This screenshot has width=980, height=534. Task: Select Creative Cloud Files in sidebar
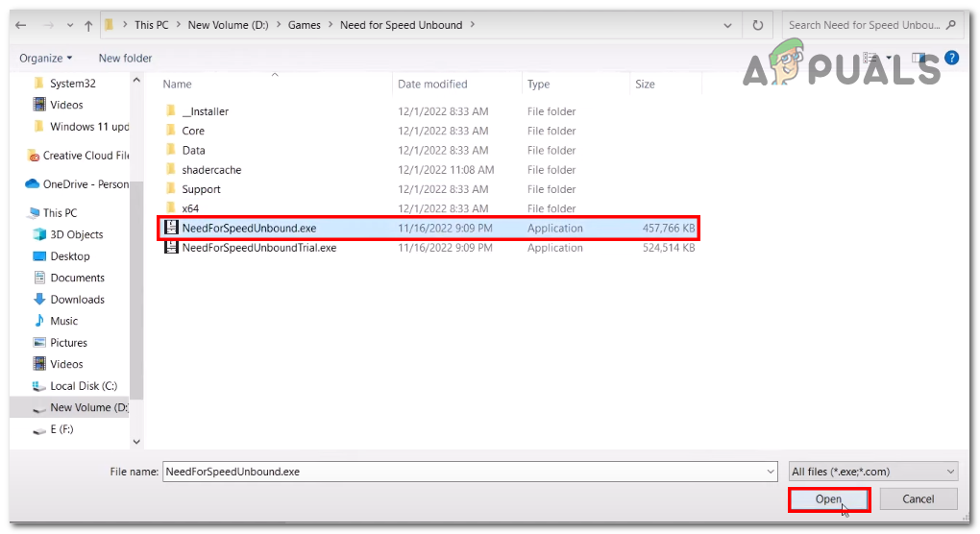[86, 156]
